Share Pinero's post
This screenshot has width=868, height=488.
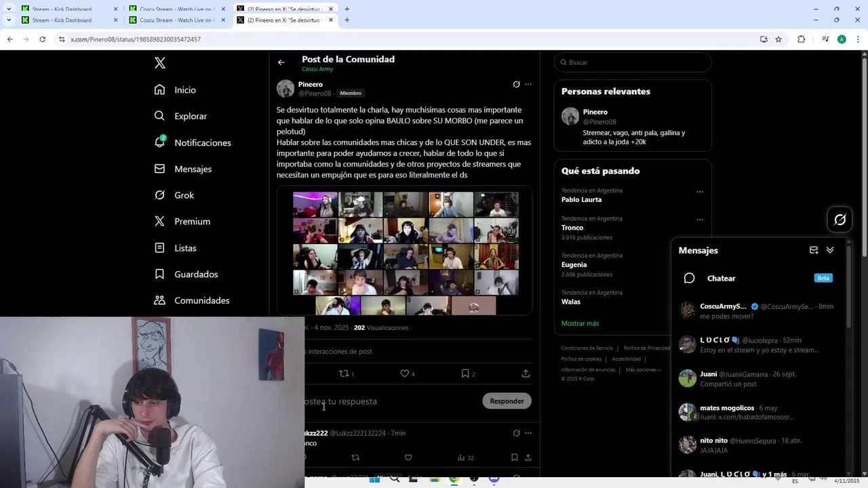526,373
